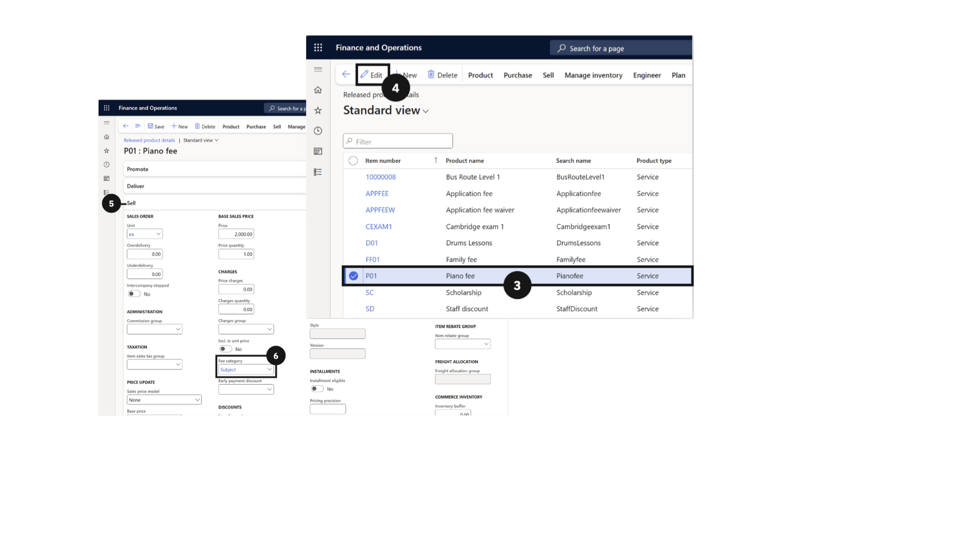Image resolution: width=980 pixels, height=551 pixels.
Task: Toggle the Incl. in unit price switch
Action: click(225, 349)
